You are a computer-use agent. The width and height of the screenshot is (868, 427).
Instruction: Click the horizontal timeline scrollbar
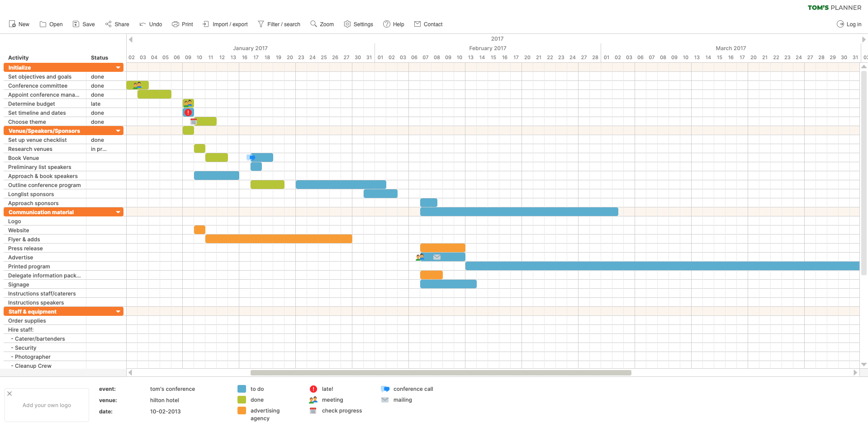tap(441, 372)
